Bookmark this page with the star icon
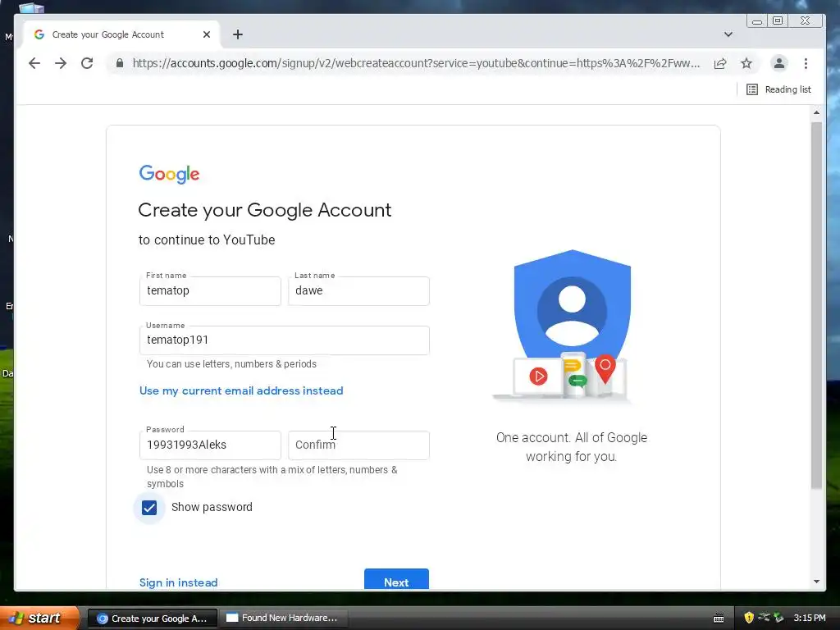The width and height of the screenshot is (840, 630). pyautogui.click(x=746, y=63)
